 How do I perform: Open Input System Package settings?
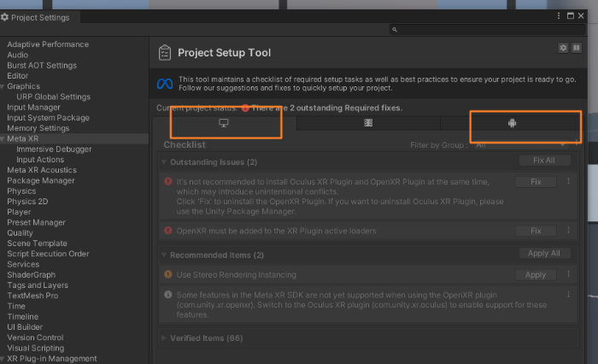48,118
